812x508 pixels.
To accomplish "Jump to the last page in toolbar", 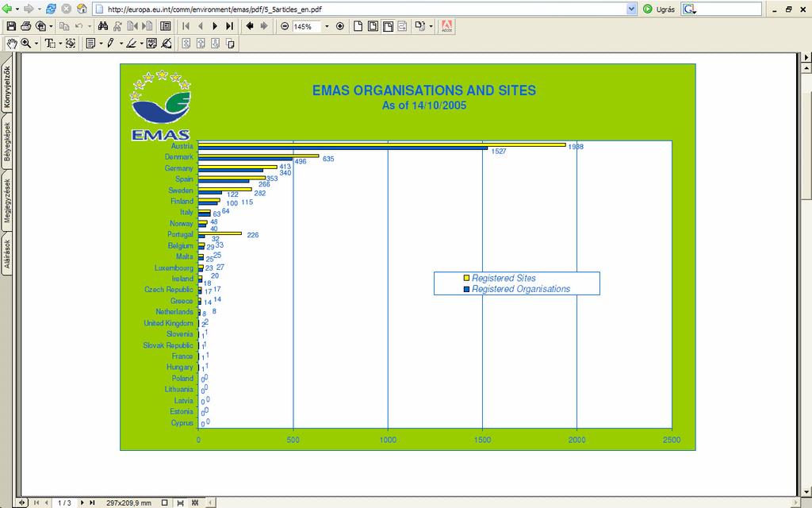I will (x=229, y=26).
